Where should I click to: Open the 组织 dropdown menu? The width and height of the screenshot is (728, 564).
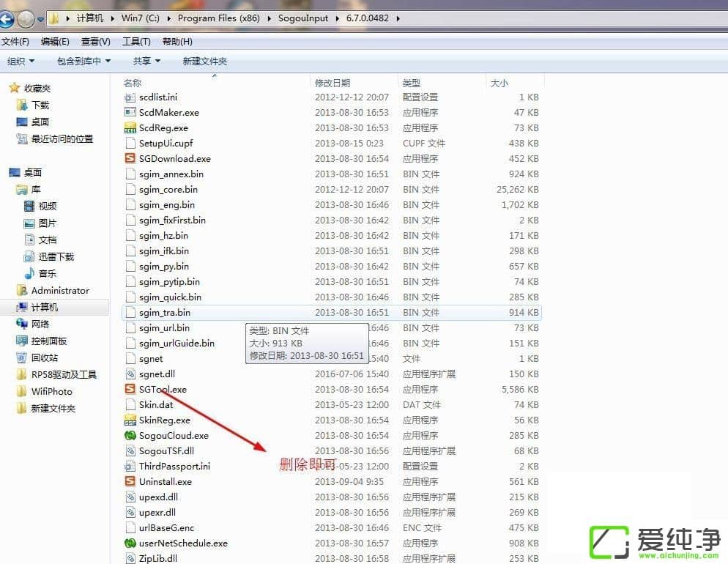(x=21, y=61)
